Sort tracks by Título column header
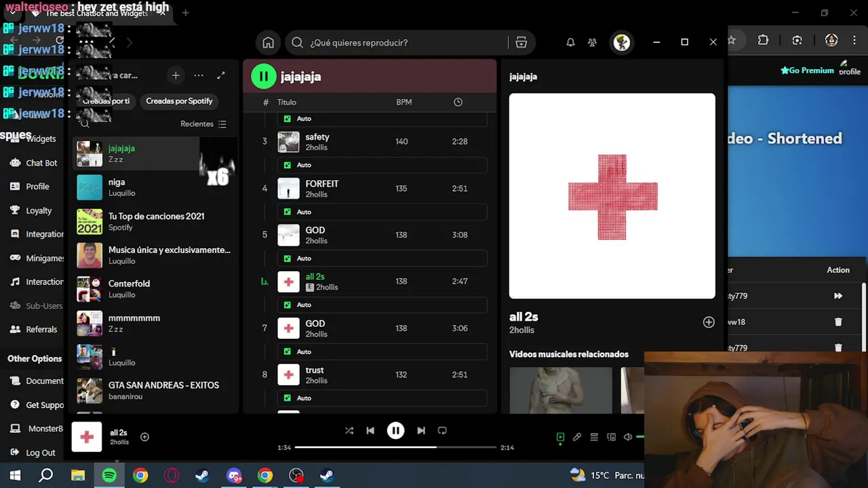The height and width of the screenshot is (488, 868). pyautogui.click(x=286, y=102)
